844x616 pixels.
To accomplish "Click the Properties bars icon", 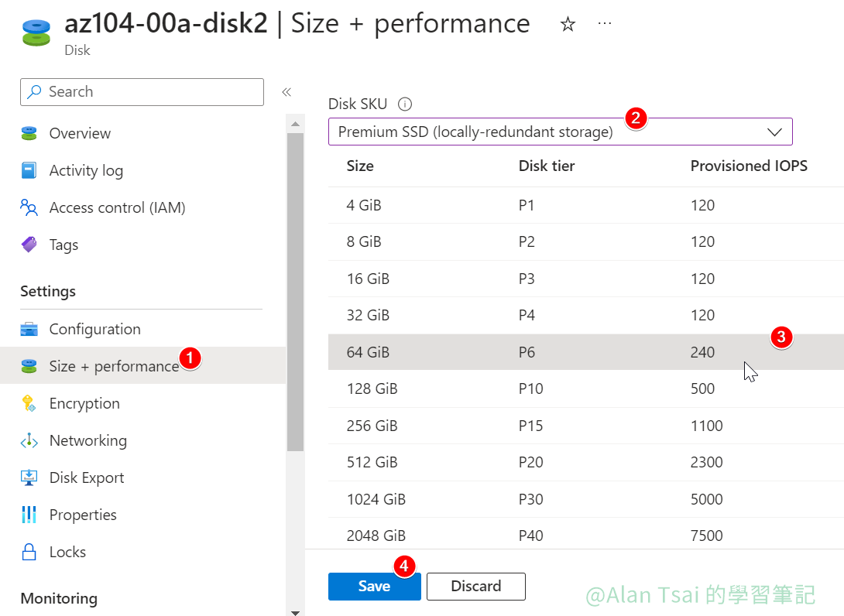I will coord(29,515).
